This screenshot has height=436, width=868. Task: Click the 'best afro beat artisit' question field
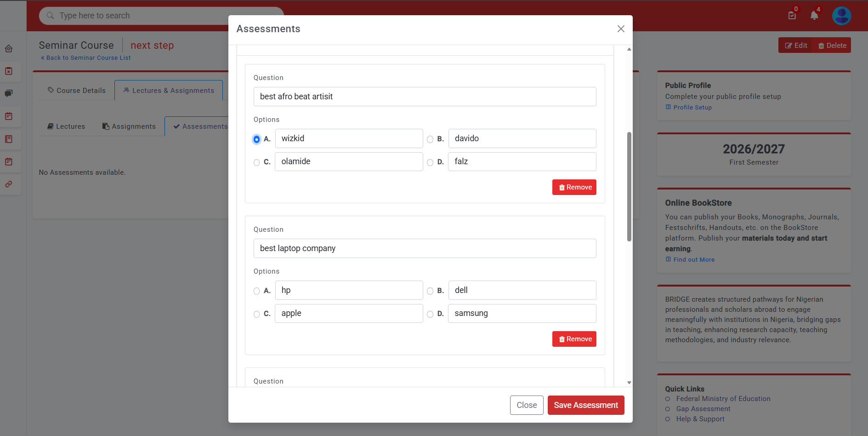point(425,97)
